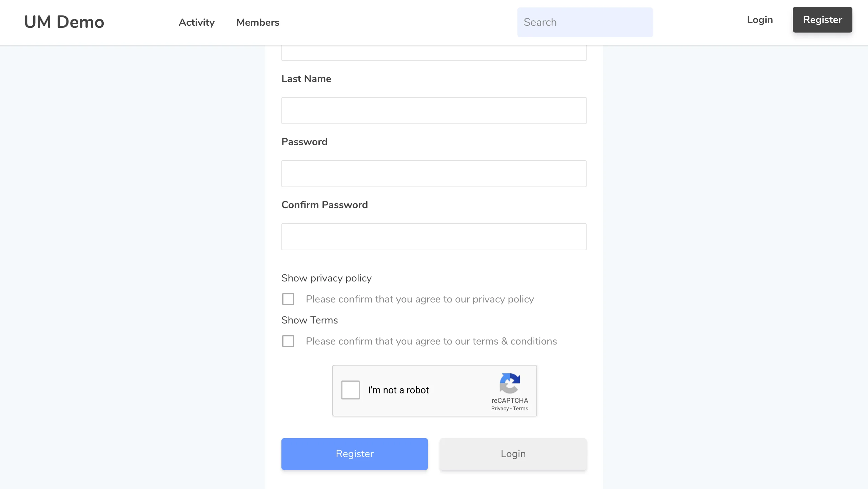Image resolution: width=868 pixels, height=489 pixels.
Task: Show the terms & conditions text
Action: [309, 320]
